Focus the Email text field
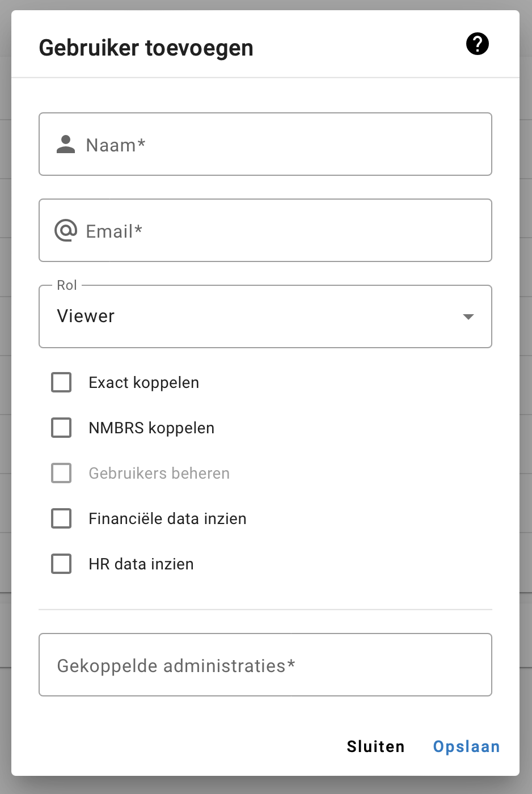Viewport: 532px width, 794px height. [x=284, y=231]
